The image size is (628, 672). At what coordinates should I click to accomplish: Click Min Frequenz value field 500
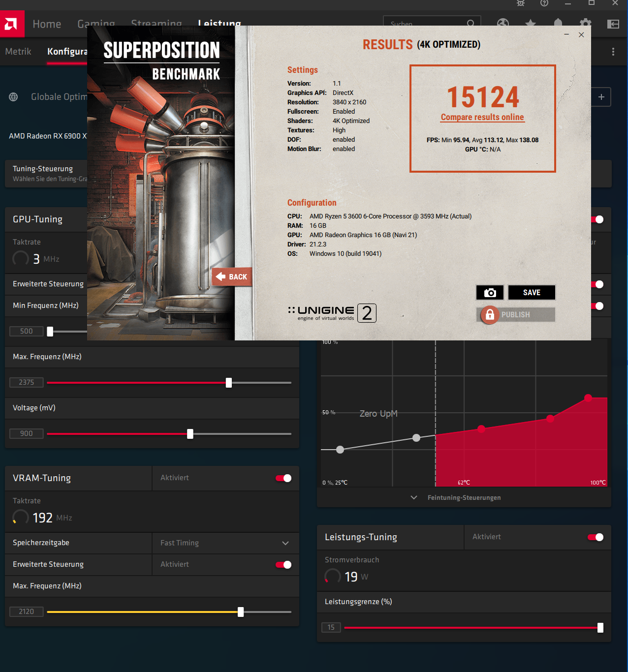point(27,331)
